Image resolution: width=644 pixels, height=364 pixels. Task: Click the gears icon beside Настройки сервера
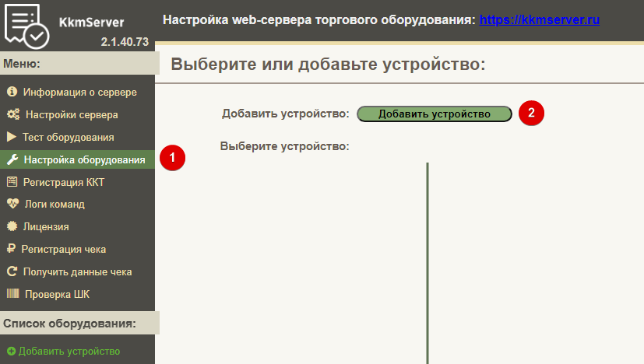[13, 114]
